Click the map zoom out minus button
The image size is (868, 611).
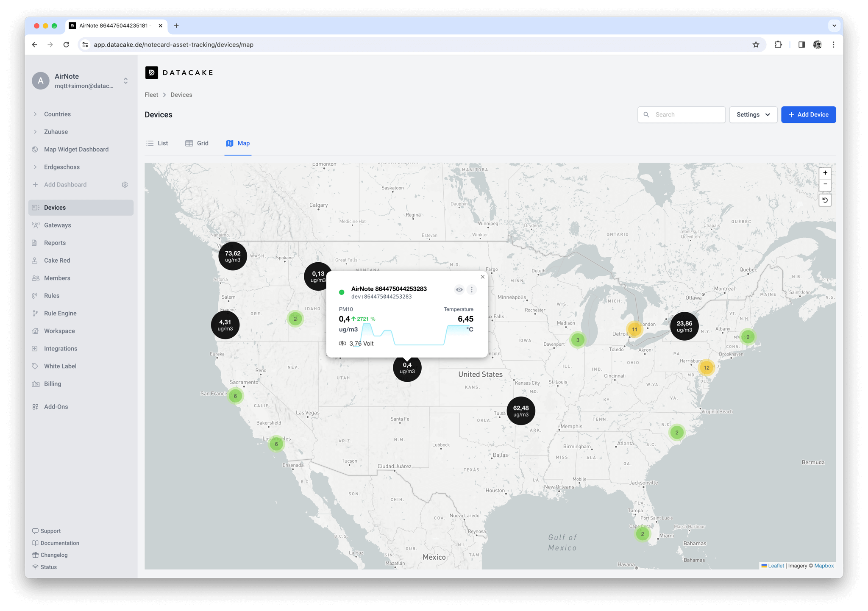[x=825, y=184]
